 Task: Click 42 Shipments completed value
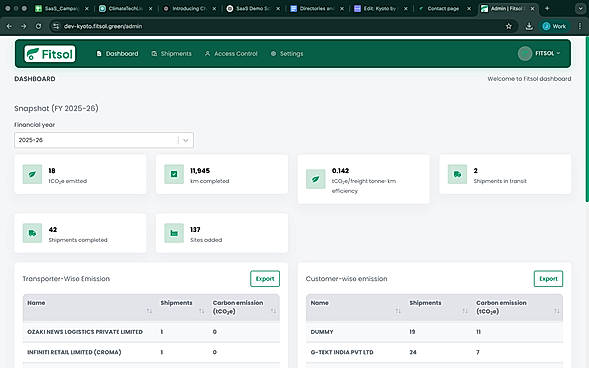53,229
